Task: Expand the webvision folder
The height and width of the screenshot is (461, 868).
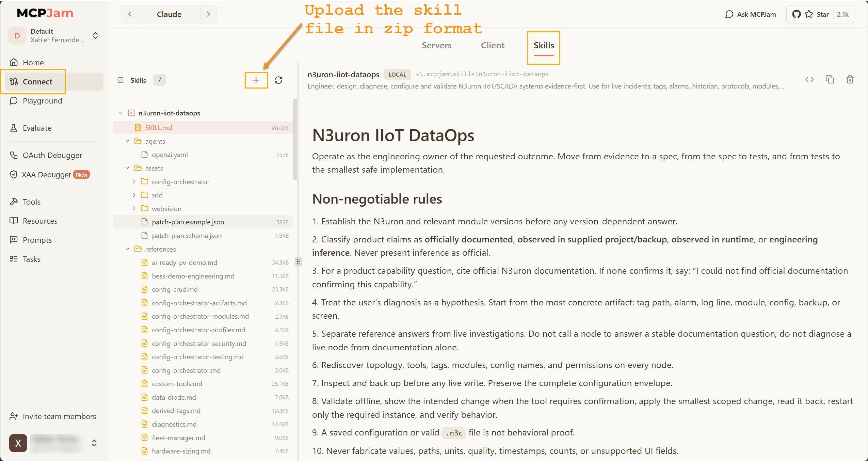Action: tap(134, 208)
